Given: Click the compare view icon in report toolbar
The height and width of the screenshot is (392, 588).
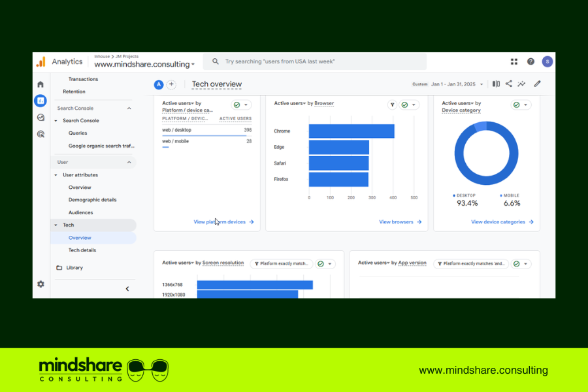Looking at the screenshot, I should [496, 84].
